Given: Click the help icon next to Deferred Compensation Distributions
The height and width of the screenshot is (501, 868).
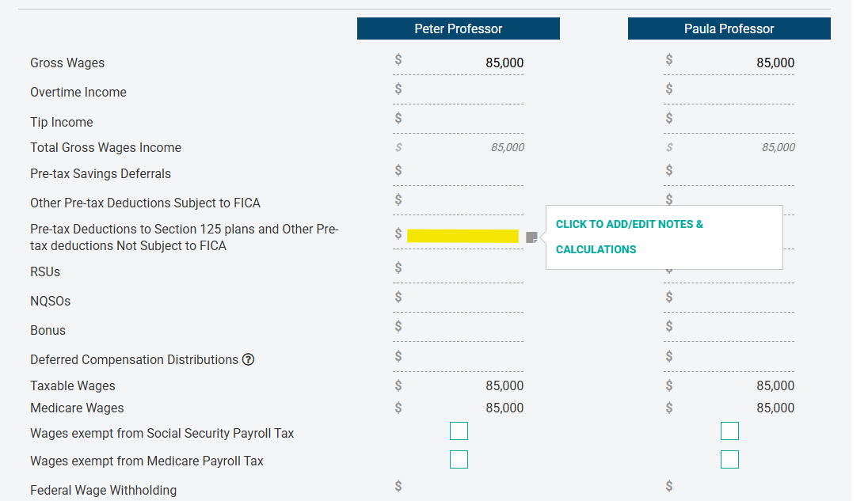Looking at the screenshot, I should (x=249, y=359).
